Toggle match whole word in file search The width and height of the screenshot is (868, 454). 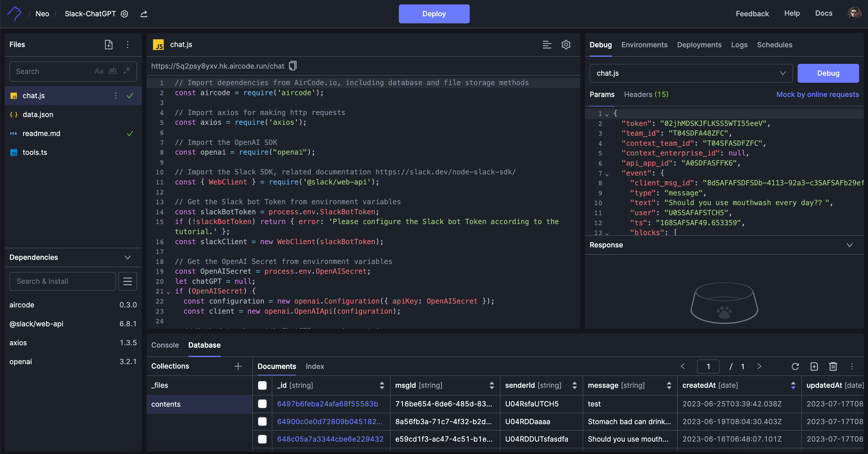point(113,71)
